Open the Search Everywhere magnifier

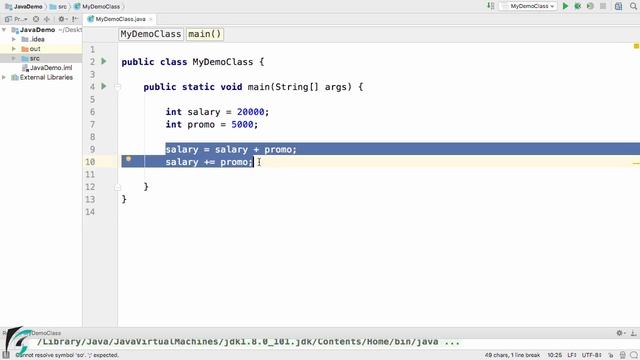coord(633,6)
